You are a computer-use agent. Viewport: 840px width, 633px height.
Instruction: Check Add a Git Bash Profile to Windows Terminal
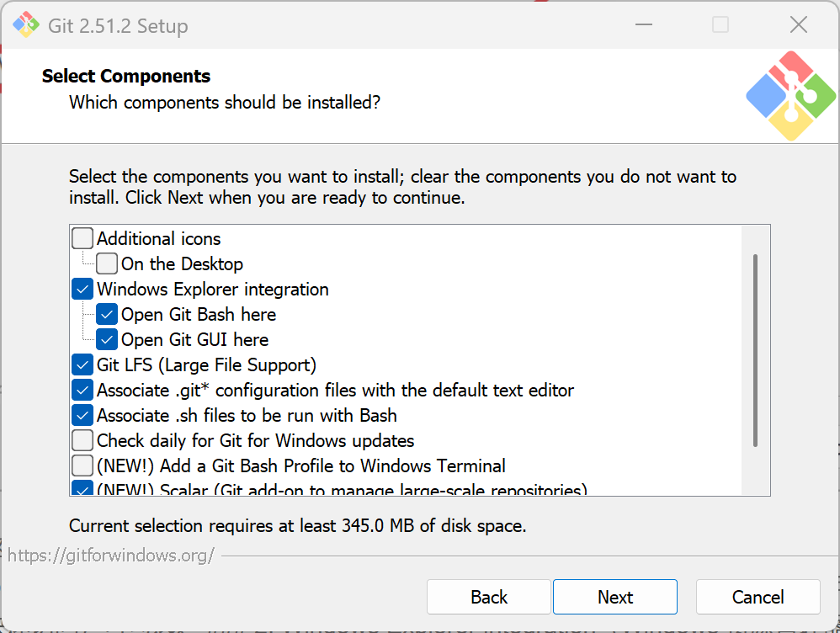tap(82, 465)
